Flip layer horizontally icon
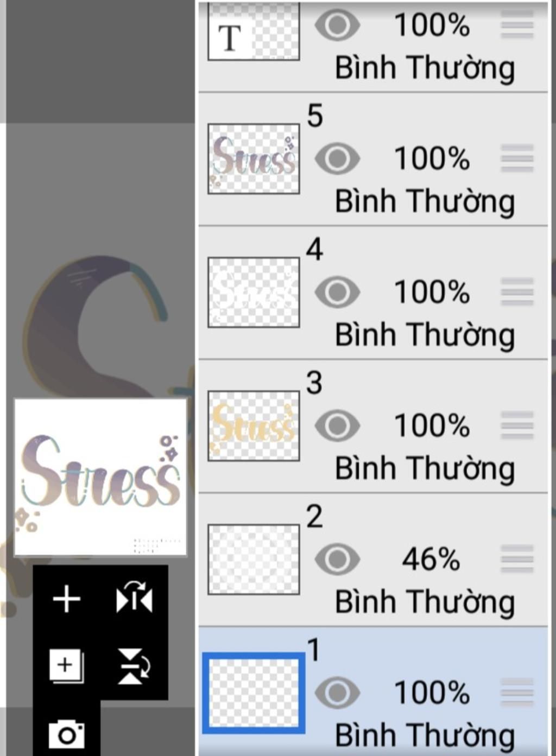The width and height of the screenshot is (556, 756). point(134,598)
